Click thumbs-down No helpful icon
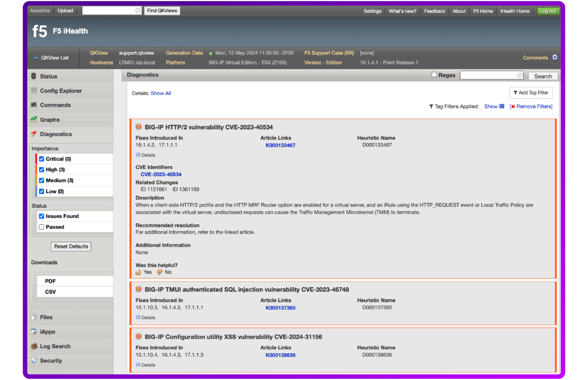 (160, 272)
